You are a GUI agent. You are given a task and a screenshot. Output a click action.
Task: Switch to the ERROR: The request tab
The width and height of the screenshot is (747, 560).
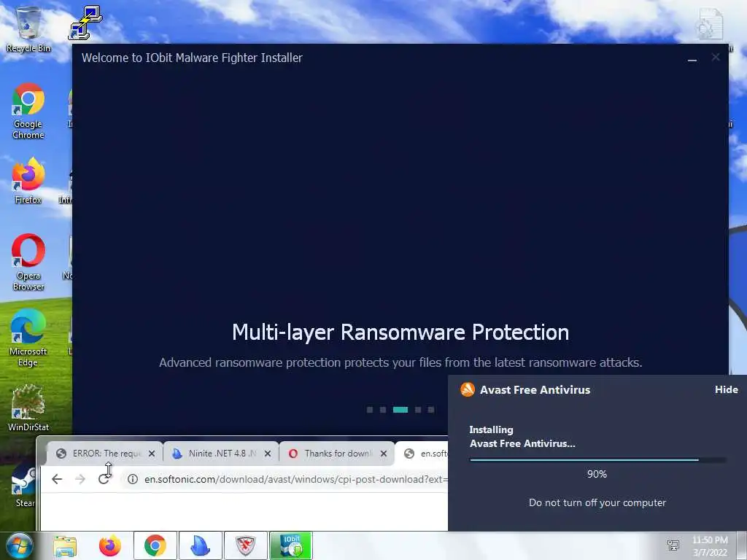(x=105, y=454)
